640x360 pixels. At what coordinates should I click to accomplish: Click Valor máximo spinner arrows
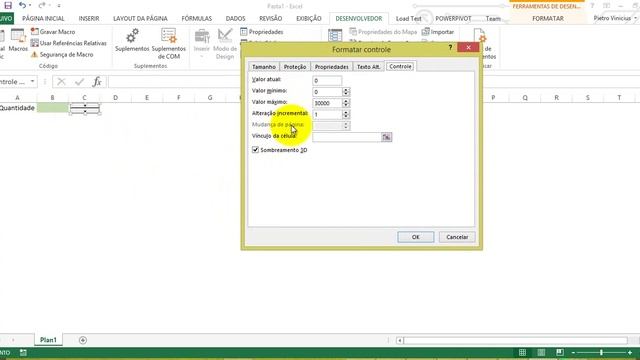pyautogui.click(x=346, y=103)
